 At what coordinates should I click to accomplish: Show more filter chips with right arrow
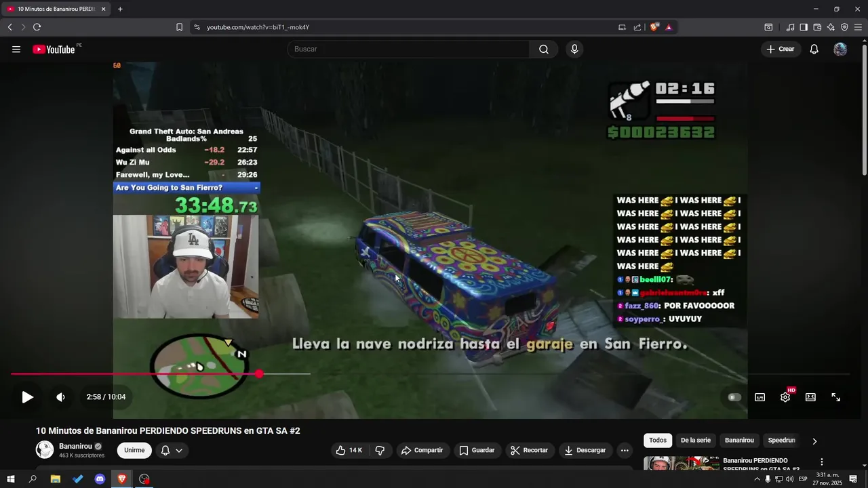[x=814, y=441]
